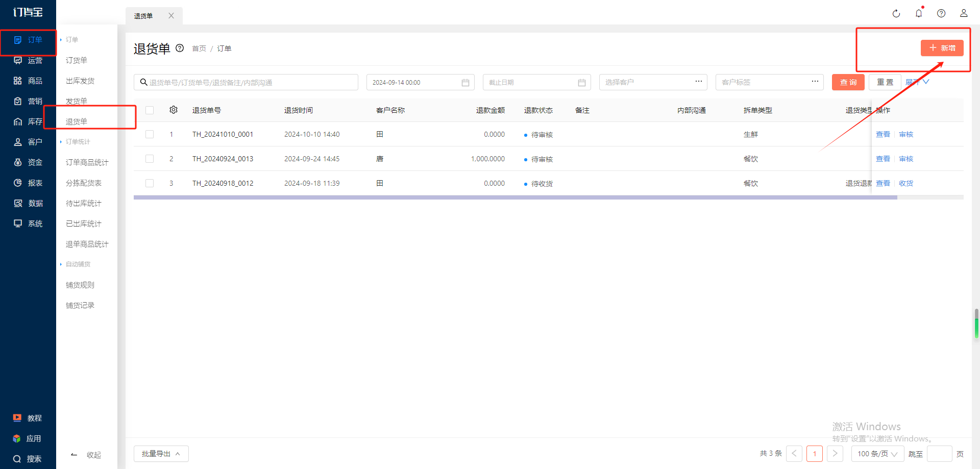Click the refresh icon in the top bar
Viewport: 980px width, 469px height.
tap(896, 13)
